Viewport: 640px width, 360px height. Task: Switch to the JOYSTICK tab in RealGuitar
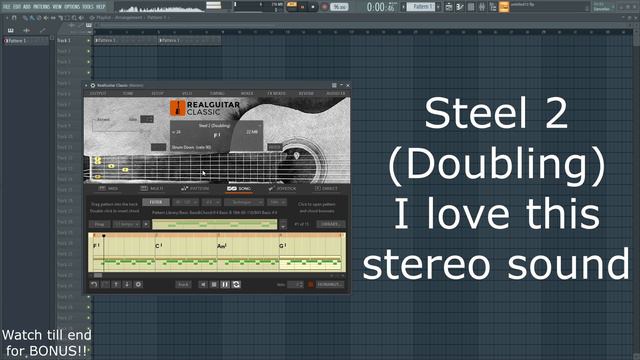coord(282,189)
